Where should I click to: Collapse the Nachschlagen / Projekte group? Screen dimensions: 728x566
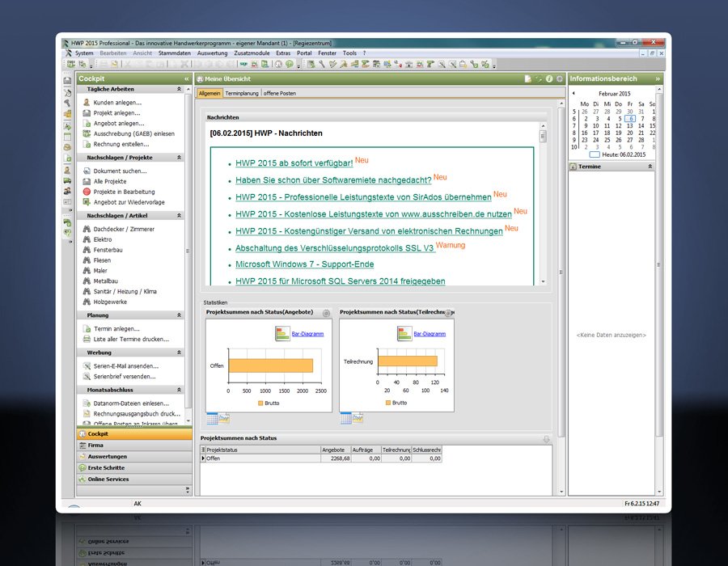click(x=179, y=158)
